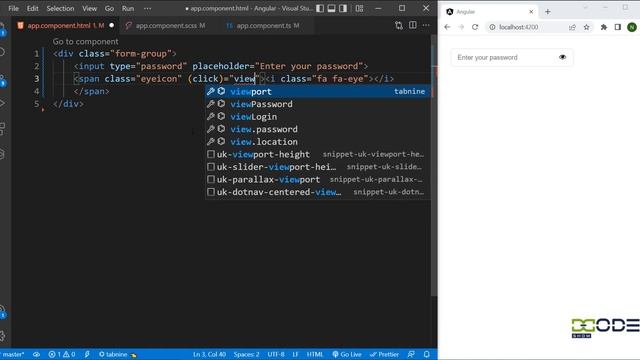
Task: Click feedback icon in status bar
Action: (411, 354)
